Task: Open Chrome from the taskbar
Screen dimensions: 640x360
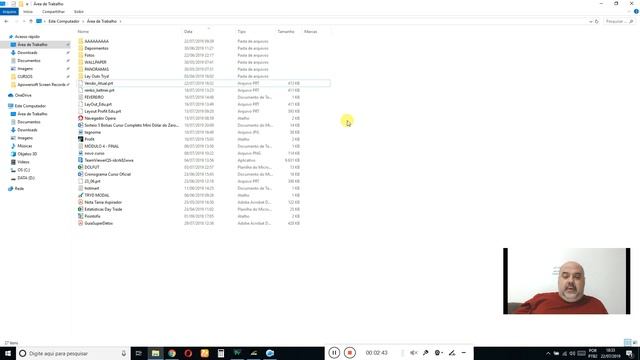Action: coord(172,353)
